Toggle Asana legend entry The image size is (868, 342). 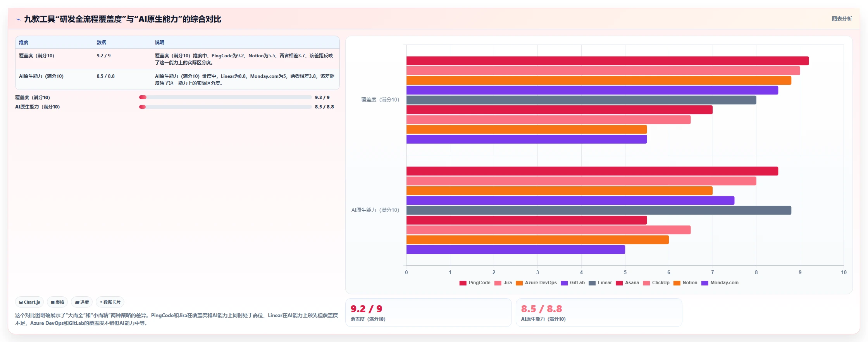(627, 283)
